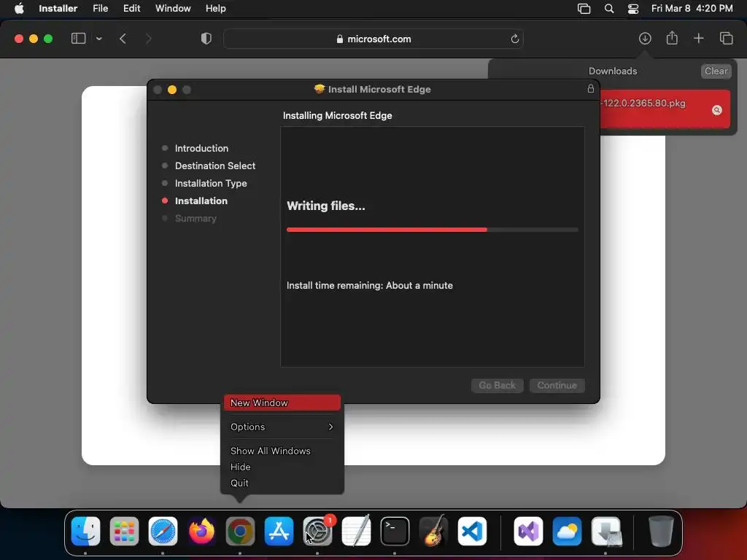Click the Installation Type step
The width and height of the screenshot is (747, 560).
pyautogui.click(x=211, y=183)
